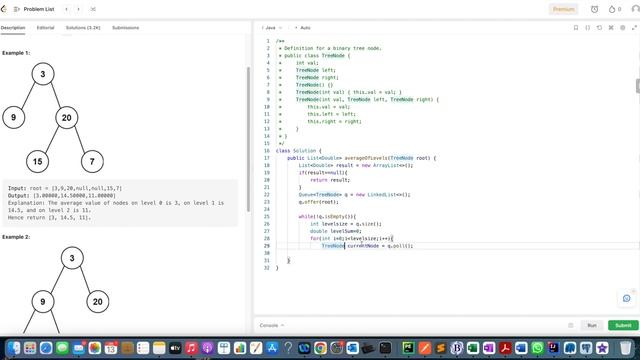640x360 pixels.
Task: Click 'Example 2:' heading
Action: point(16,237)
